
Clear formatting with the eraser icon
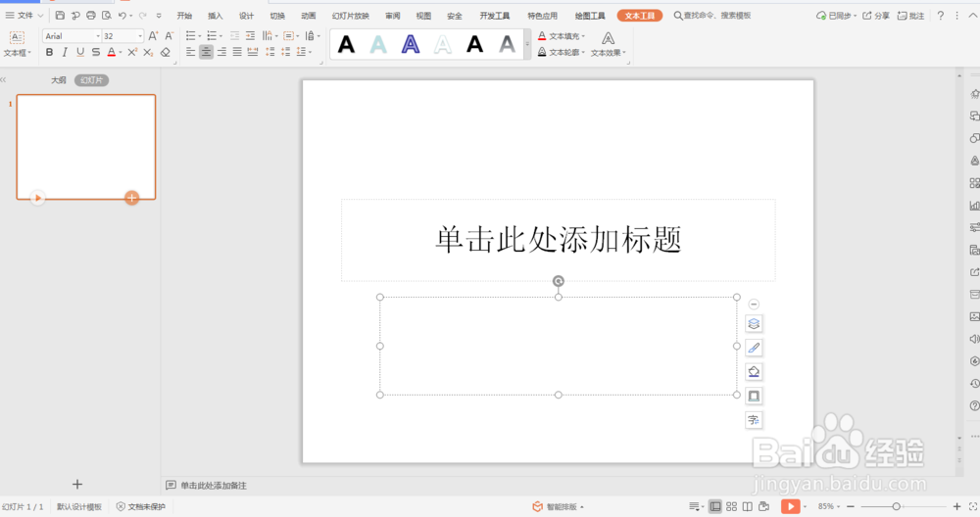coord(165,53)
